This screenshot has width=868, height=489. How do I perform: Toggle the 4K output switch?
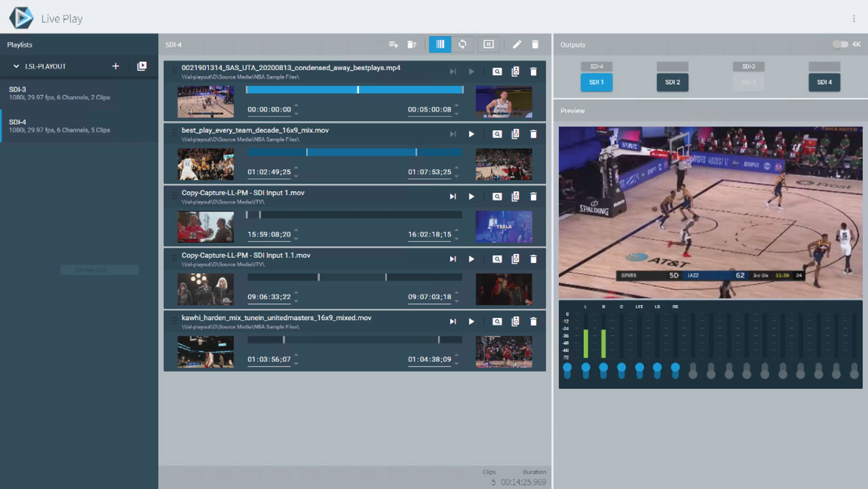click(840, 45)
